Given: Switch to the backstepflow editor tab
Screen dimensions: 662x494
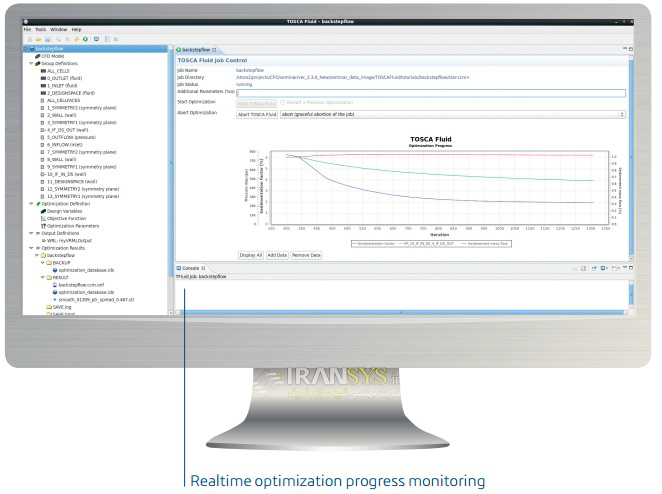Looking at the screenshot, I should 196,49.
